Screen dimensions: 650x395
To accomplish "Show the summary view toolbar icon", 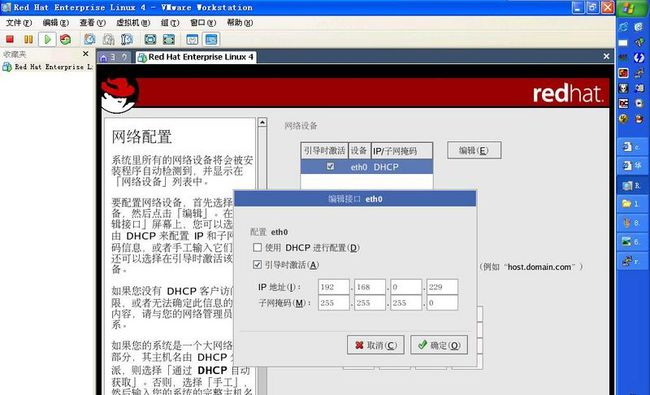I will (x=192, y=39).
